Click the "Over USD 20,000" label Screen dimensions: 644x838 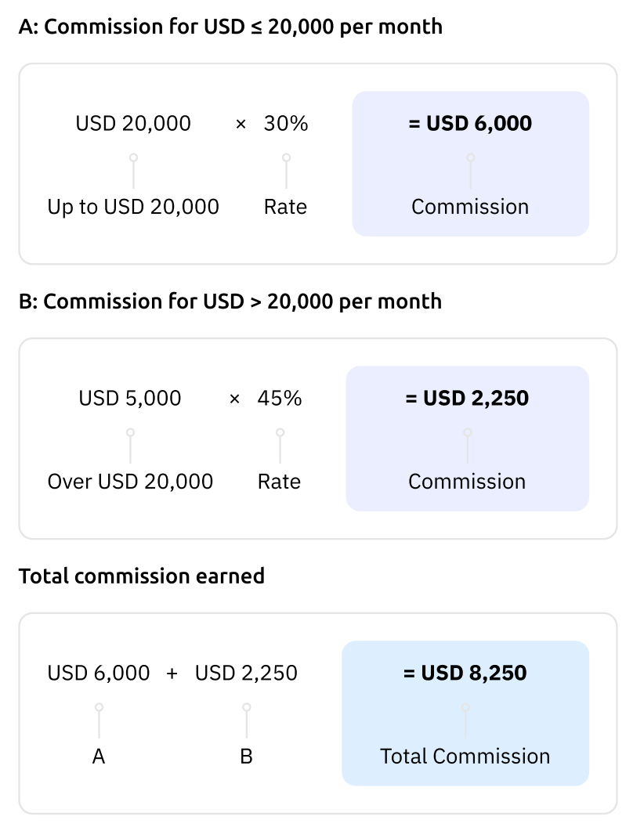click(x=130, y=481)
